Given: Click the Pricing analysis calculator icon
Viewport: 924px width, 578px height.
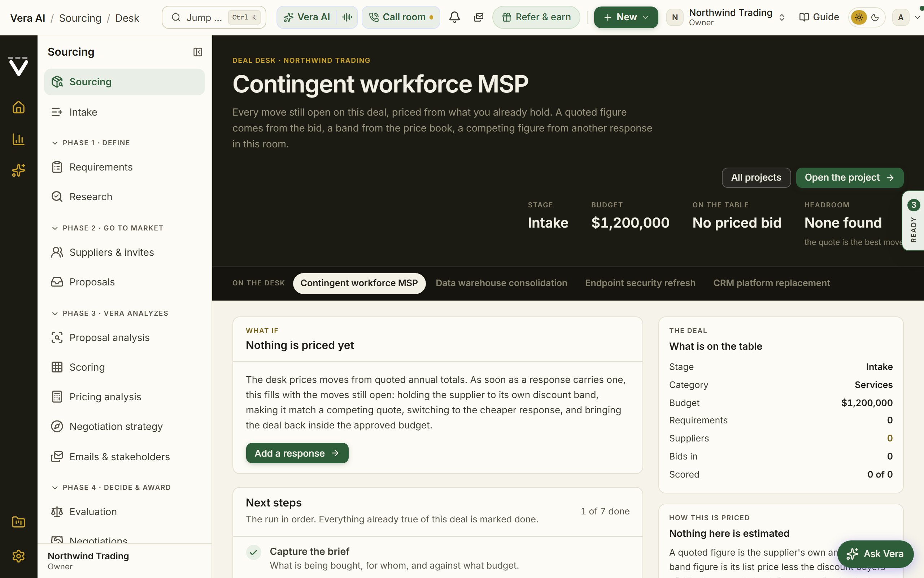Looking at the screenshot, I should click(57, 397).
